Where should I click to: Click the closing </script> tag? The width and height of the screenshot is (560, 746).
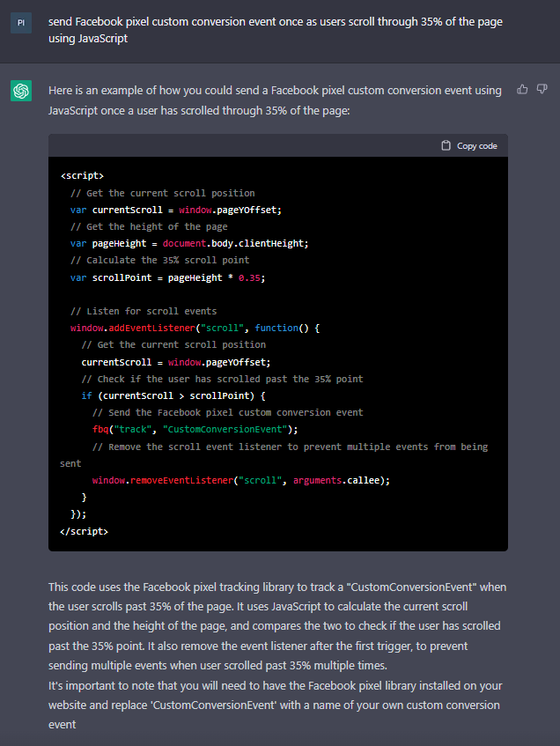pos(85,531)
